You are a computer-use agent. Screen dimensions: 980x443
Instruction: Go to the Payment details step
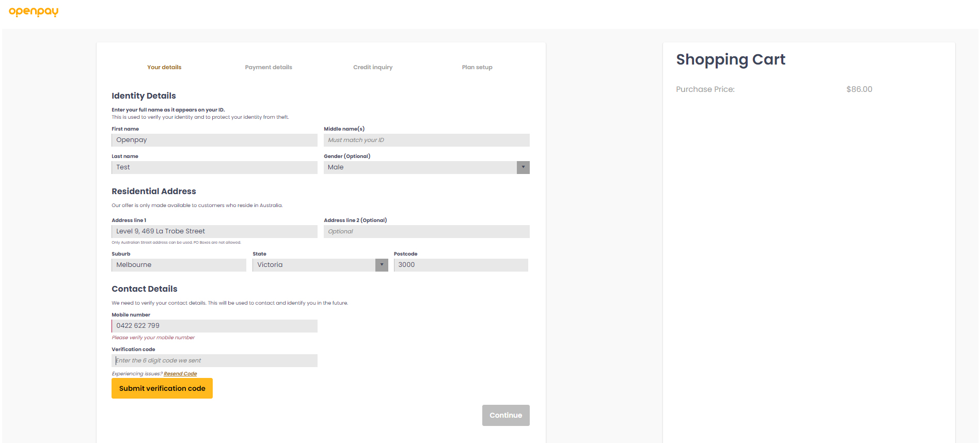[268, 67]
